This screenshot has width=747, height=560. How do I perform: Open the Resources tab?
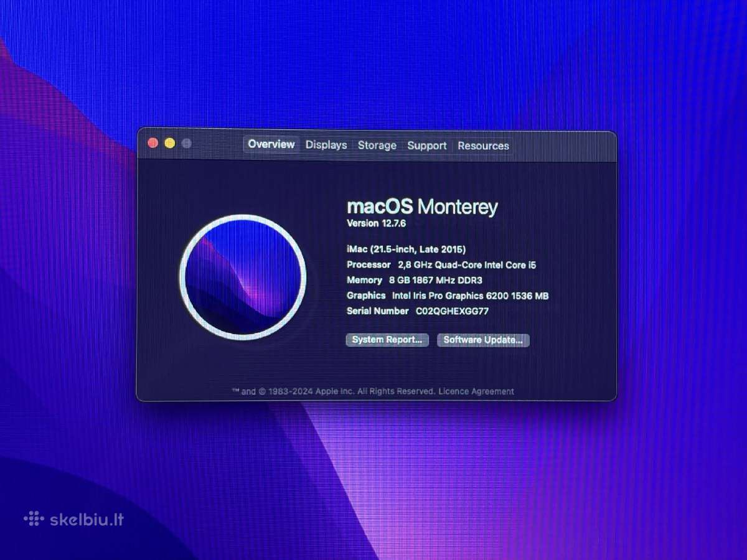[x=483, y=146]
